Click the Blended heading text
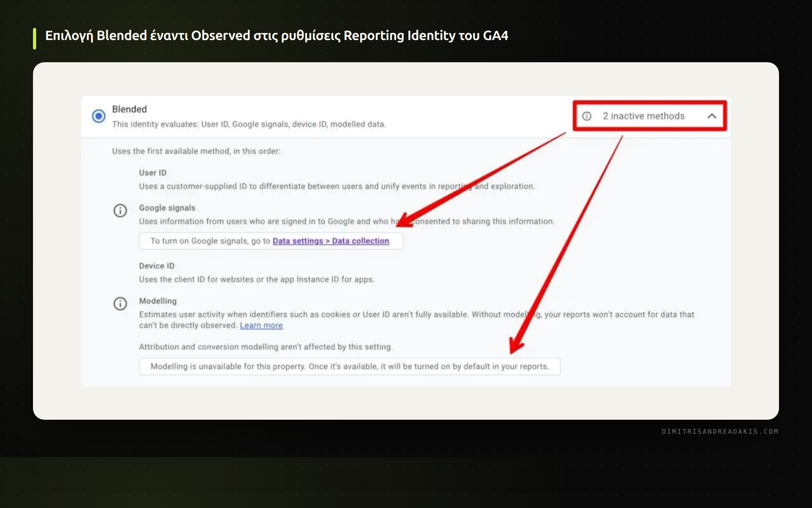 click(129, 109)
